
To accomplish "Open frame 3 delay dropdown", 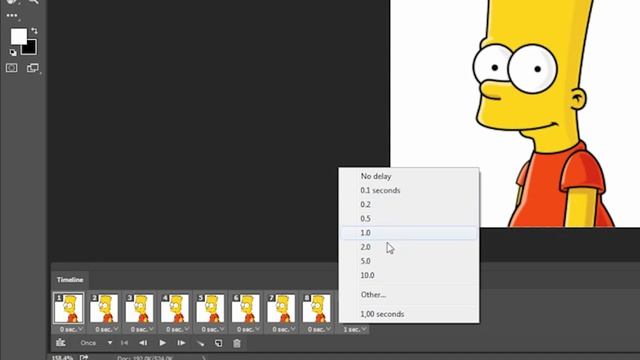I will pyautogui.click(x=142, y=329).
